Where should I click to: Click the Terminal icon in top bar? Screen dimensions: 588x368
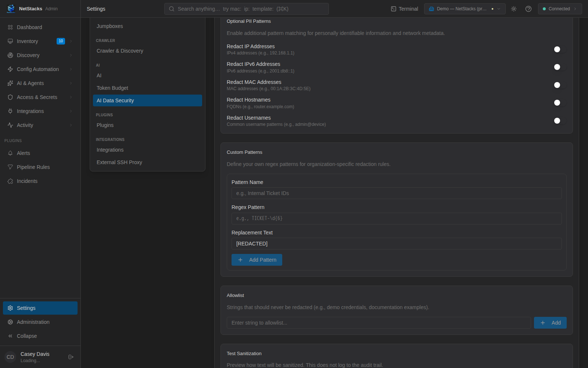click(x=394, y=9)
